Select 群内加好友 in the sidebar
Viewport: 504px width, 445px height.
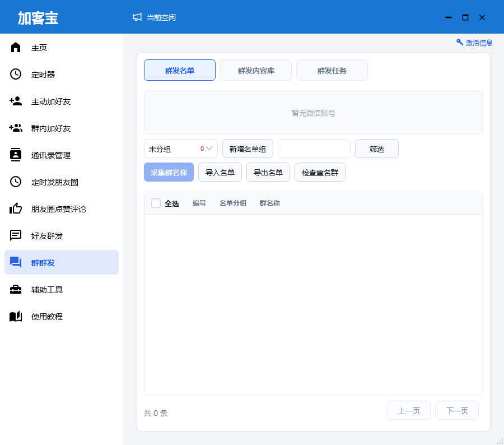tap(62, 128)
